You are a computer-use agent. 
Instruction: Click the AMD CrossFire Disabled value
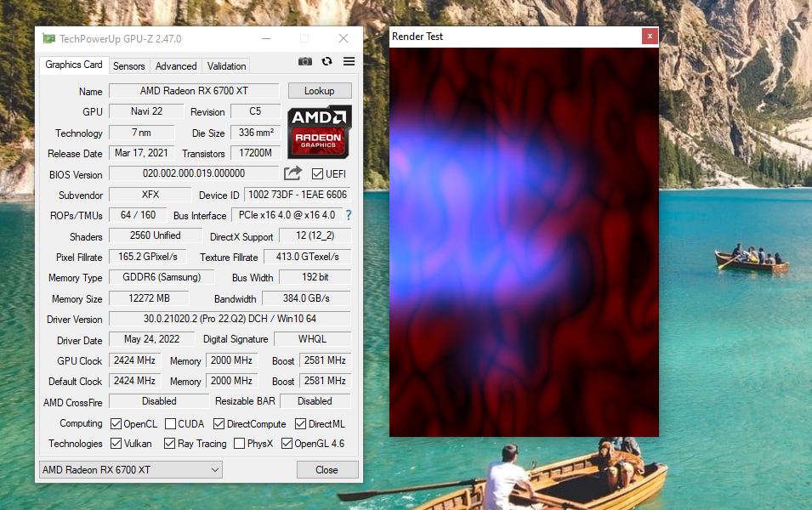coord(159,400)
